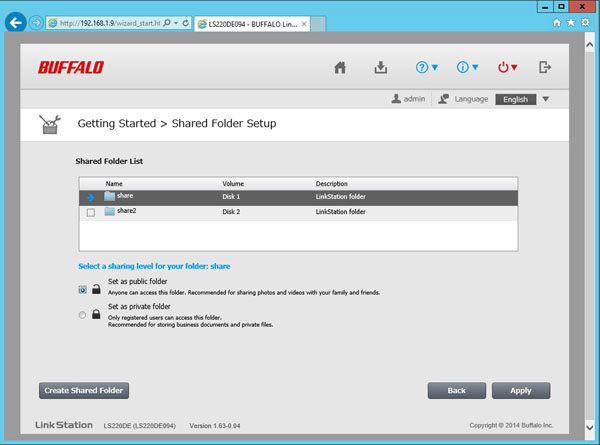The image size is (600, 445).
Task: Click the open padlock public icon
Action: pos(96,289)
